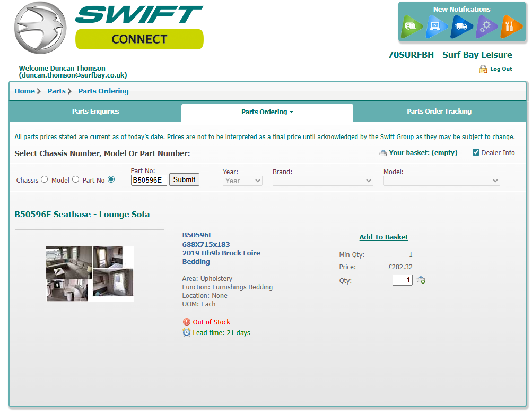
Task: Click the price value £282.32
Action: click(400, 267)
